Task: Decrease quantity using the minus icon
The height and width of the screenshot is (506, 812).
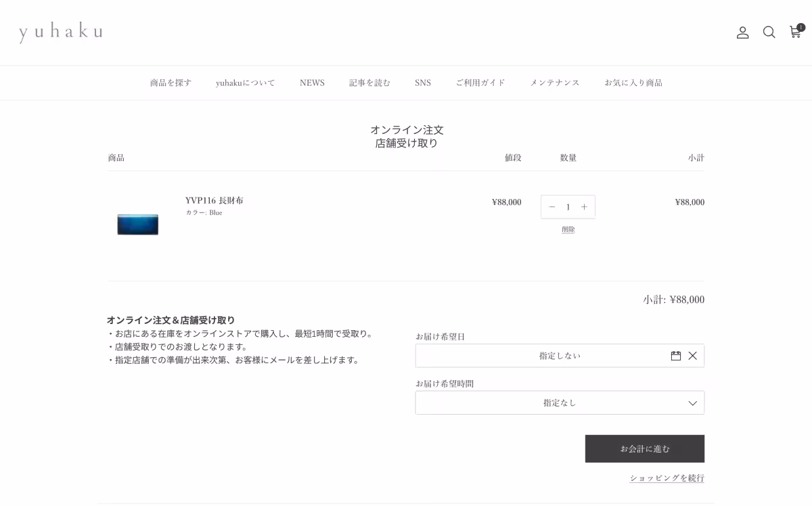Action: [550, 206]
